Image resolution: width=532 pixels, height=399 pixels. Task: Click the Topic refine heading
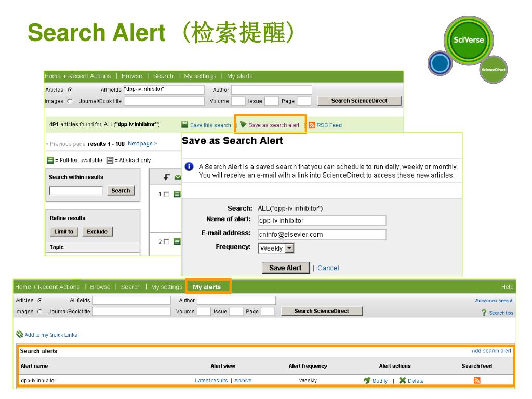click(x=57, y=247)
